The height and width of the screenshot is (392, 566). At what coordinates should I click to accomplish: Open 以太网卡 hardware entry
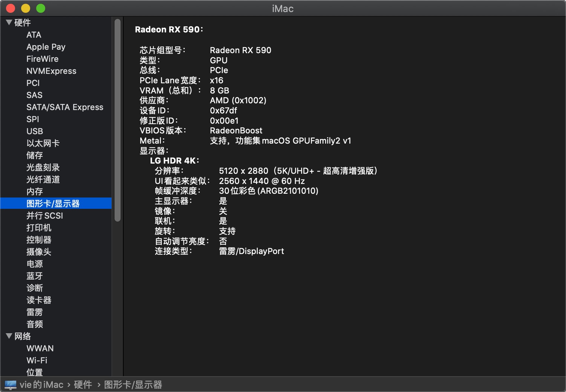point(43,143)
